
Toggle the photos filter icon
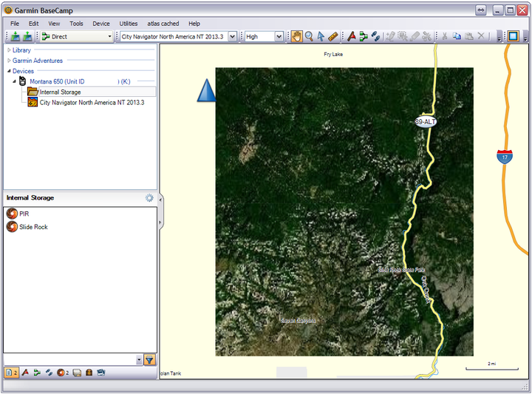tap(100, 373)
